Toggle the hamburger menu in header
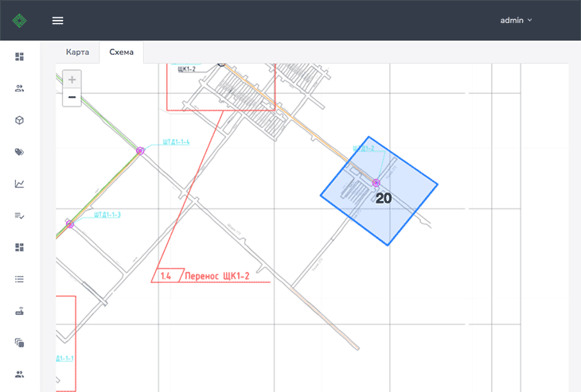This screenshot has height=392, width=581. pyautogui.click(x=58, y=21)
